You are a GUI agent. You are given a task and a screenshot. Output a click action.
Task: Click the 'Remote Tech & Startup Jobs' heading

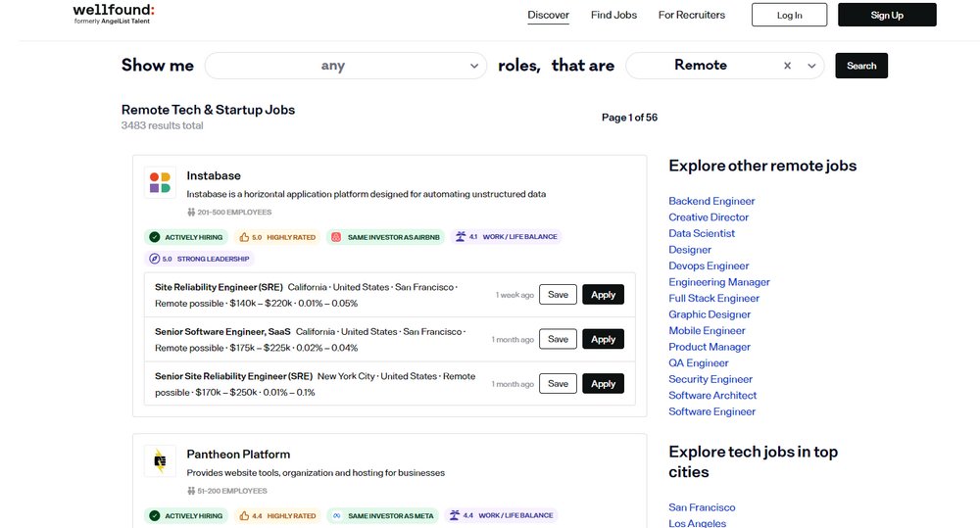point(208,110)
